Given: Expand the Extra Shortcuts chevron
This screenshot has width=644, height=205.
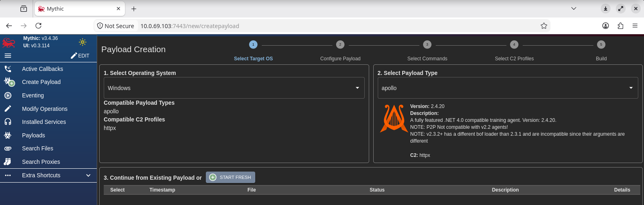Looking at the screenshot, I should click(x=88, y=175).
